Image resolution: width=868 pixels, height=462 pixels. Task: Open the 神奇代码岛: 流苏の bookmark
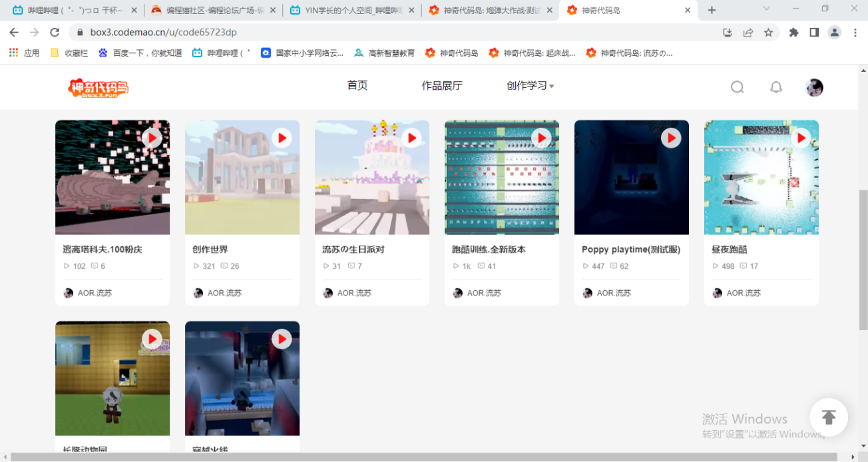tap(629, 53)
